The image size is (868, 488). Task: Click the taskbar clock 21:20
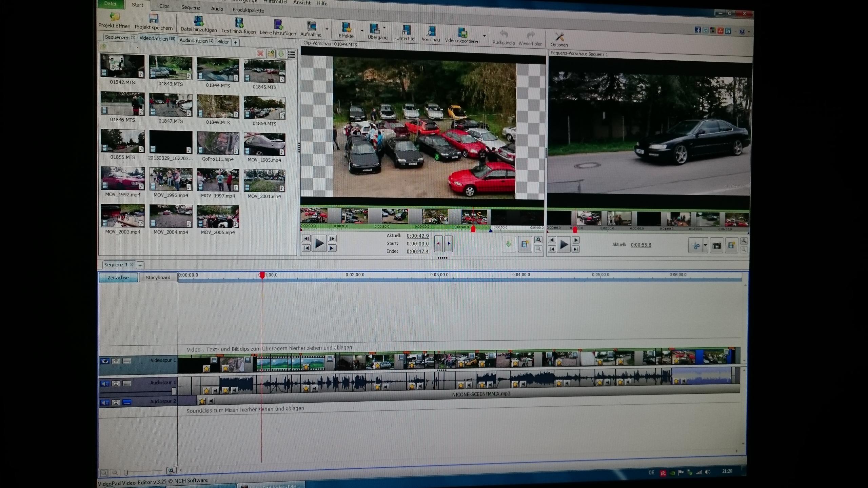coord(727,471)
